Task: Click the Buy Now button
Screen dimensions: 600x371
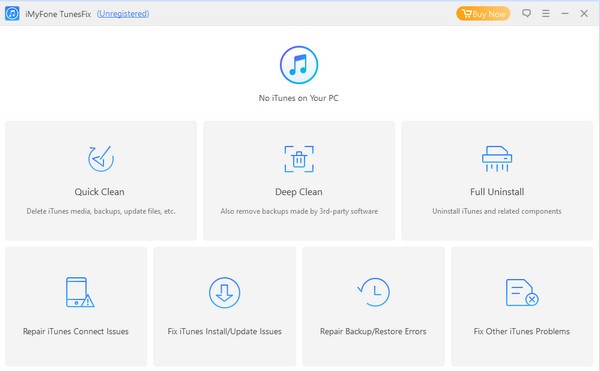Action: [x=483, y=14]
